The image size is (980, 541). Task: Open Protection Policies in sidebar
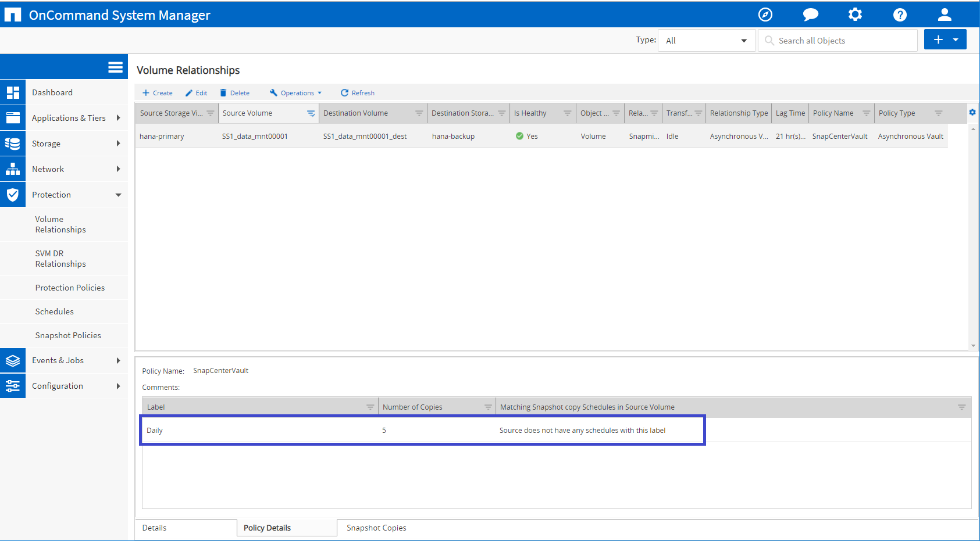pyautogui.click(x=70, y=288)
